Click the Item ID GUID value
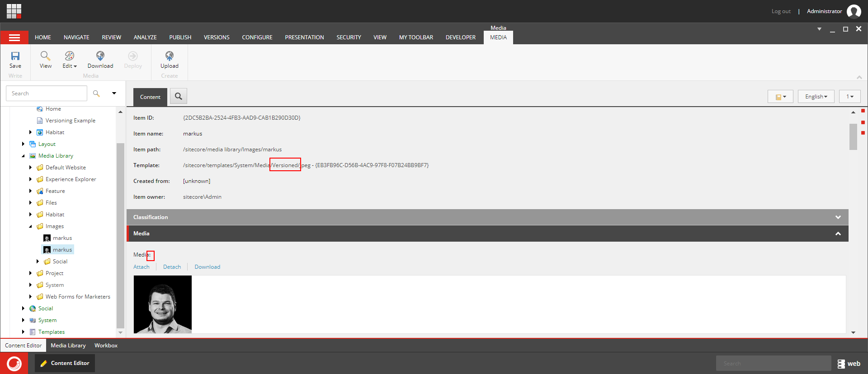The image size is (868, 374). [x=242, y=118]
